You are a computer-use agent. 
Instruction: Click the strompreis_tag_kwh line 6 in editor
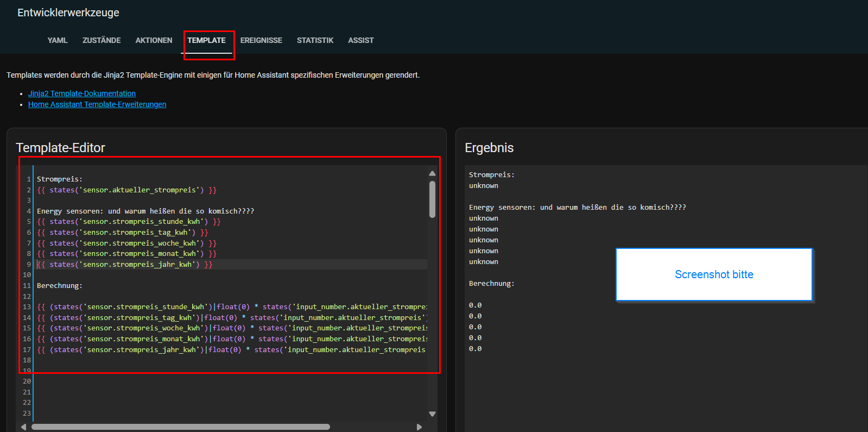coord(122,232)
